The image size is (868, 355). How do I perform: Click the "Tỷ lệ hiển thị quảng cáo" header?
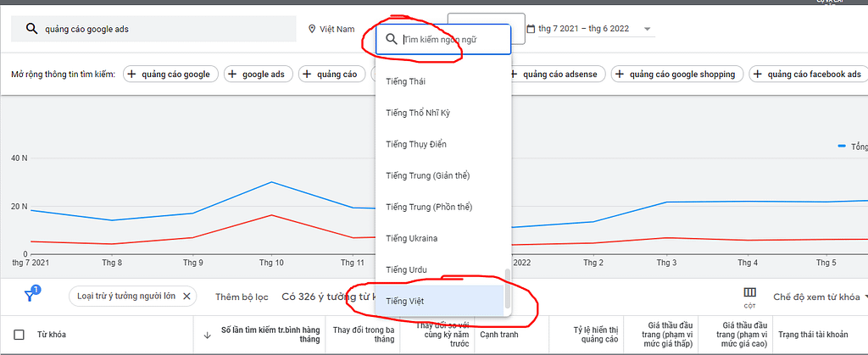(595, 335)
